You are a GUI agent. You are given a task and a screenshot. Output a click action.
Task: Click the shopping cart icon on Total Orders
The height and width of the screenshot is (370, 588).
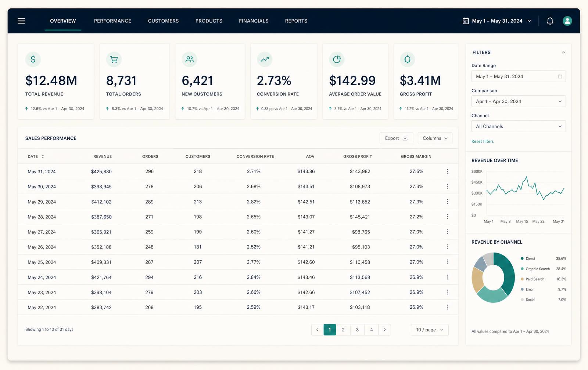click(114, 59)
